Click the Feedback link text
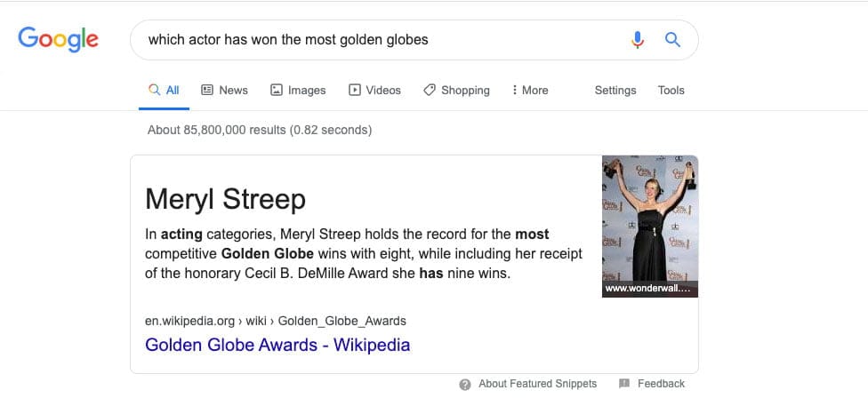The width and height of the screenshot is (868, 414). 661,384
